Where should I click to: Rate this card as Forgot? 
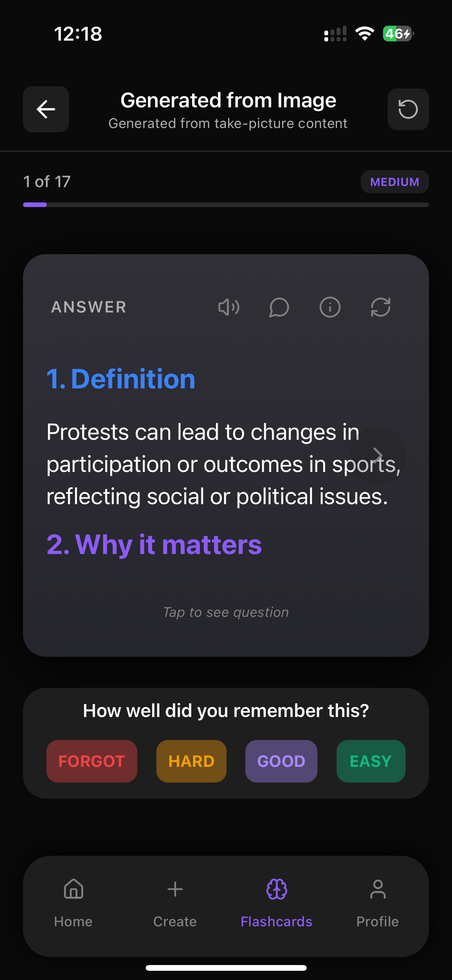click(x=92, y=761)
